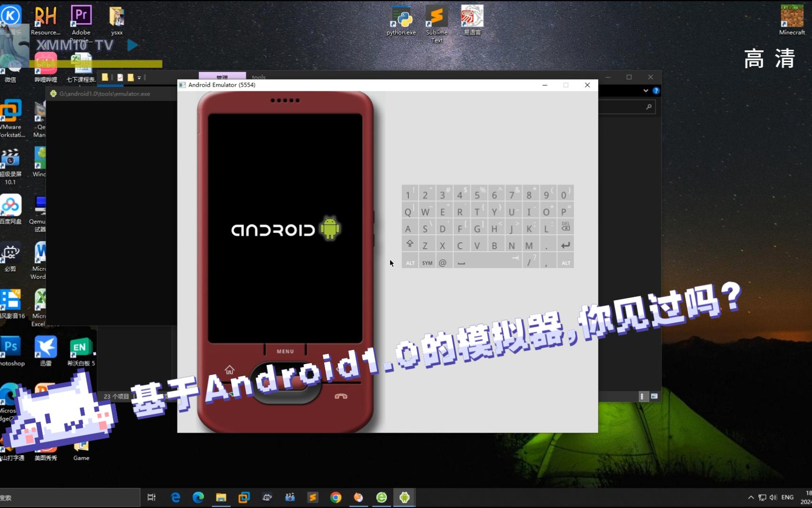The image size is (812, 508).
Task: Open the 易语言 desktop shortcut
Action: click(x=472, y=20)
